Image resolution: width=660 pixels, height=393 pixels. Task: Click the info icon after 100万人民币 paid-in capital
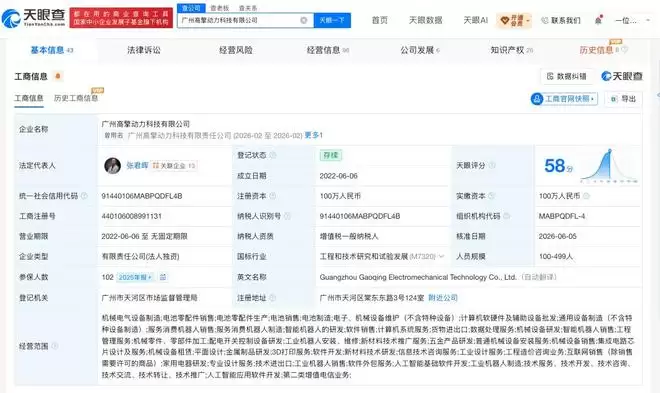tap(586, 196)
